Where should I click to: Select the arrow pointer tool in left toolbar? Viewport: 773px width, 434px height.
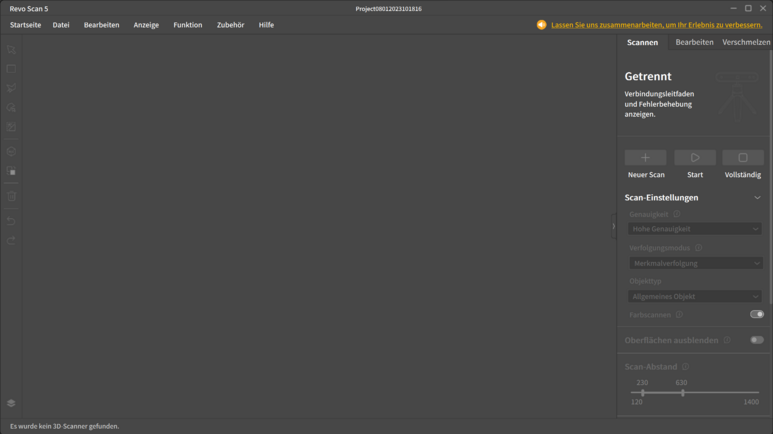click(x=11, y=50)
